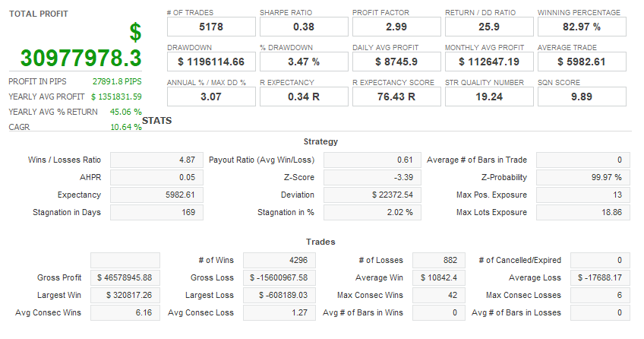This screenshot has height=339, width=644.
Task: Click the SQN Score value box
Action: 582,97
